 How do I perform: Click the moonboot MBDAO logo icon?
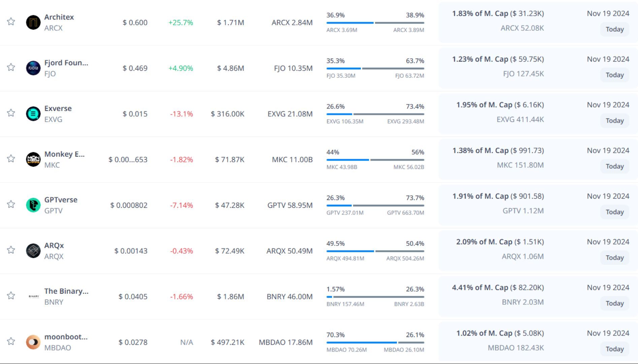[x=33, y=342]
